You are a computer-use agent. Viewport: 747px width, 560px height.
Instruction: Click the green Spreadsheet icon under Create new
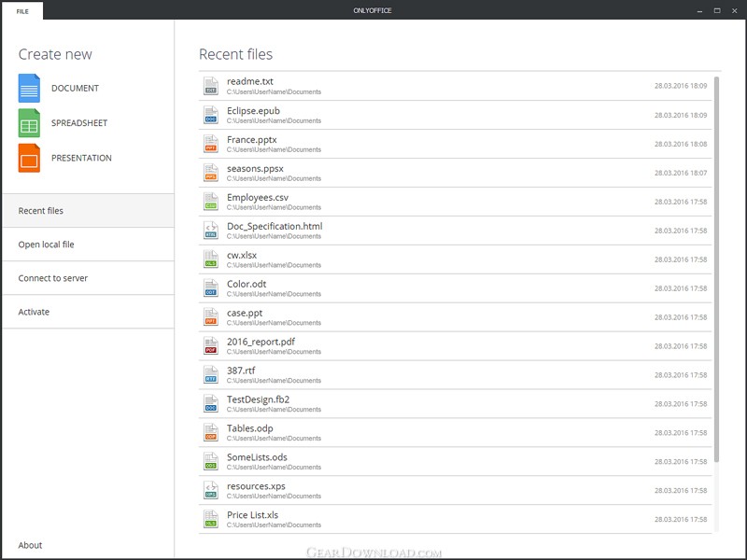(29, 123)
